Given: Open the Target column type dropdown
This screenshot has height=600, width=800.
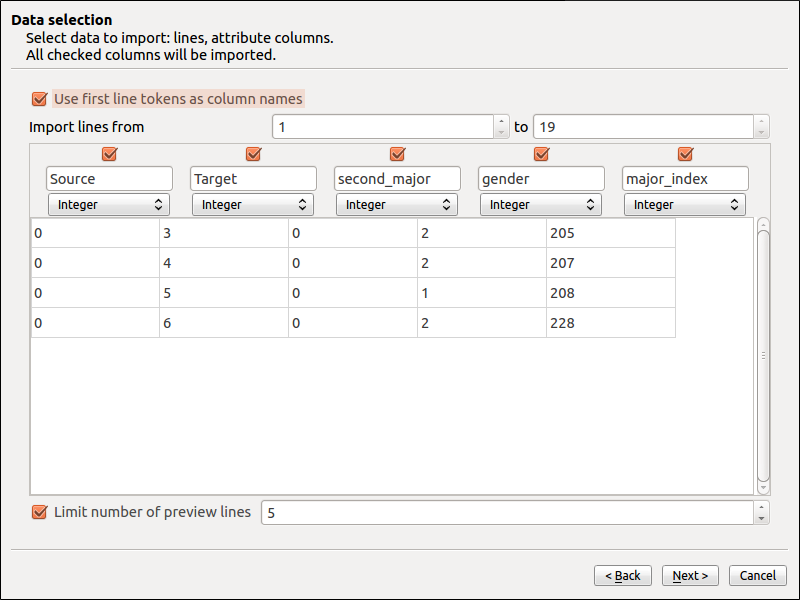Looking at the screenshot, I should coord(253,204).
